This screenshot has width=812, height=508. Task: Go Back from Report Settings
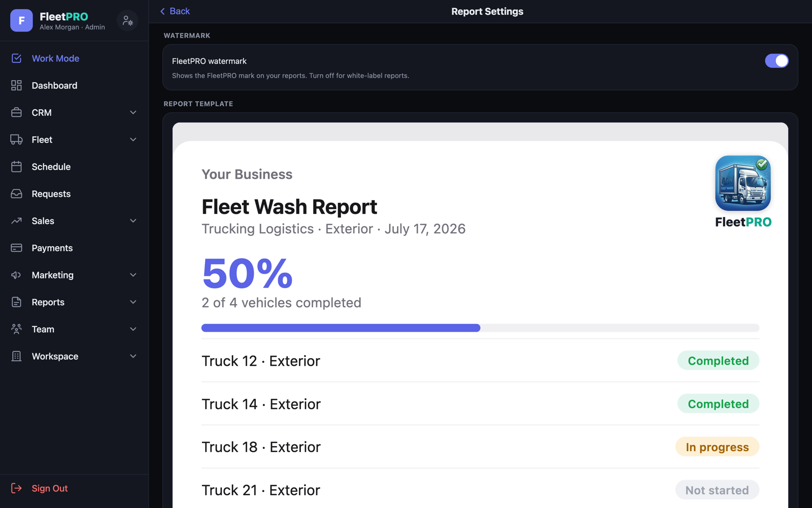175,11
